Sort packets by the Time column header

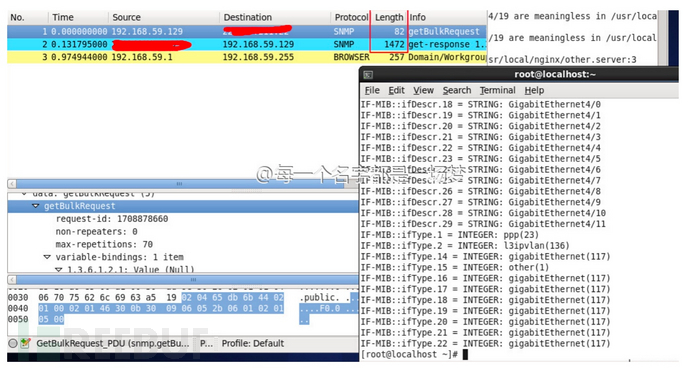click(x=78, y=18)
